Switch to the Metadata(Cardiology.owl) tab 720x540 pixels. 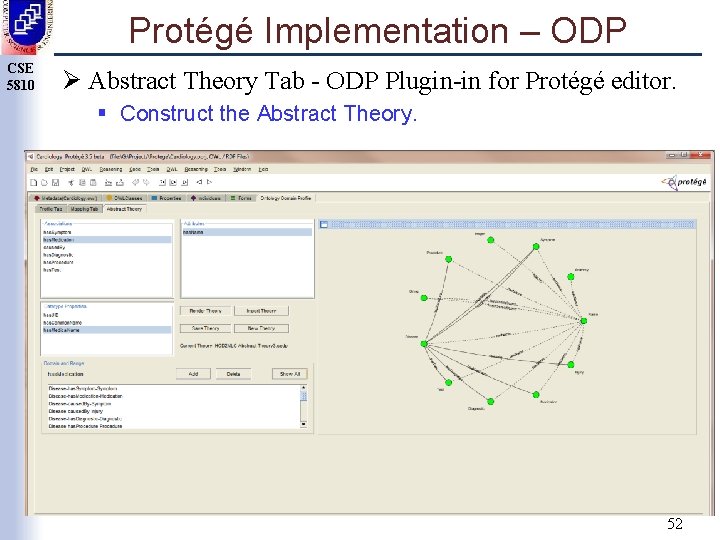tap(66, 198)
